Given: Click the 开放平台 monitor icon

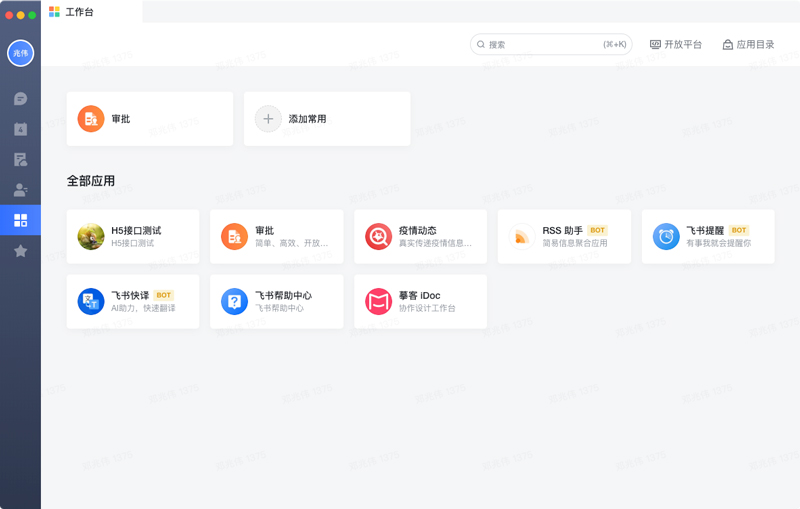Looking at the screenshot, I should click(x=655, y=44).
